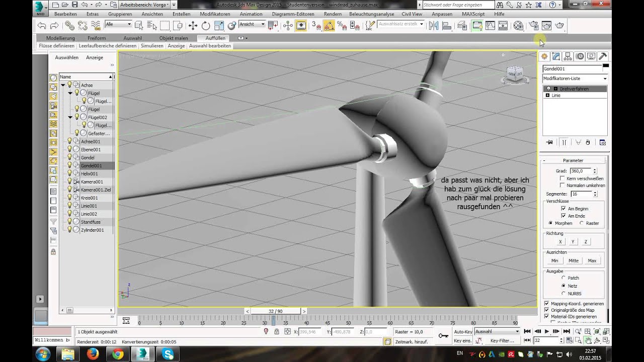Open the Arbeitsbereich workspace dropdown
This screenshot has width=644, height=362.
click(144, 5)
